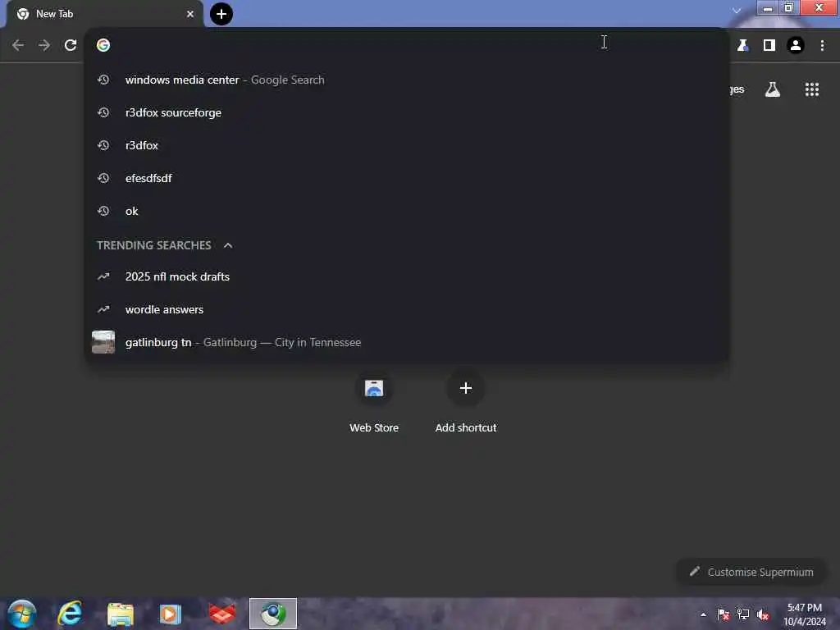Viewport: 840px width, 630px height.
Task: Open Windows Explorer folder from the taskbar
Action: coord(120,614)
